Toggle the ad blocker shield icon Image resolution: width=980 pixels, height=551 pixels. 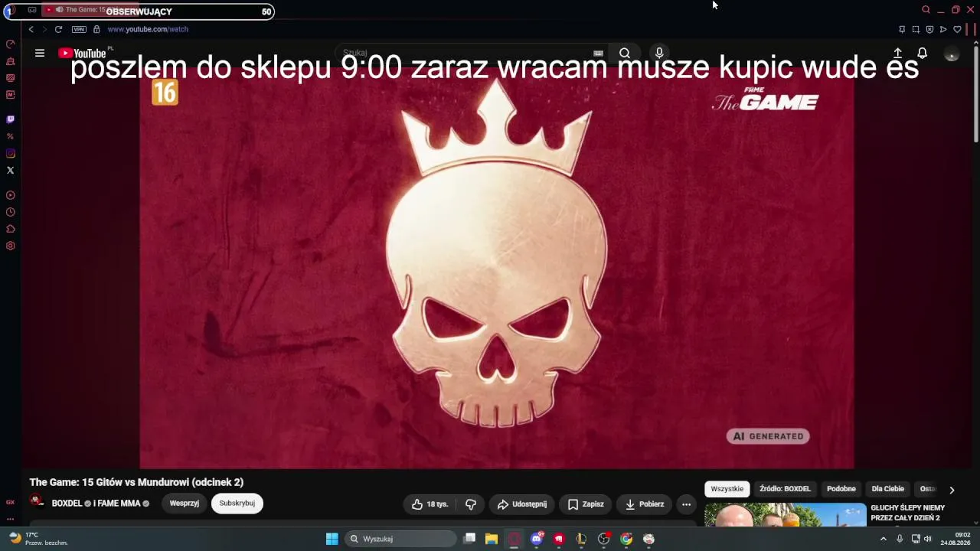point(929,29)
